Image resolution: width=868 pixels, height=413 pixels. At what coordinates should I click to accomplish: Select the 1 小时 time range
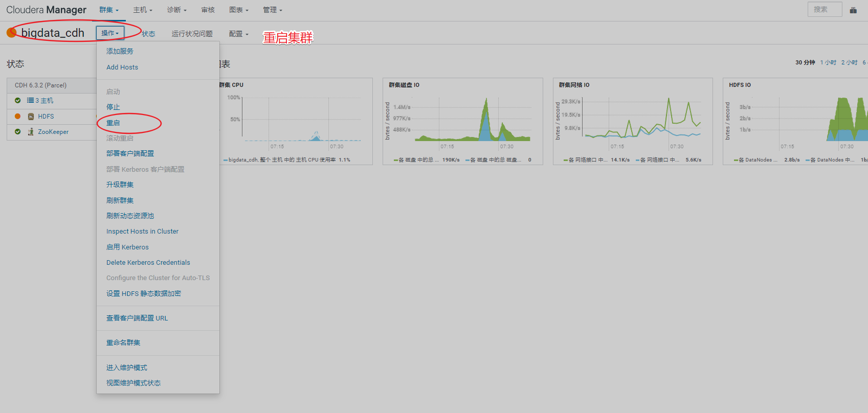click(x=828, y=62)
